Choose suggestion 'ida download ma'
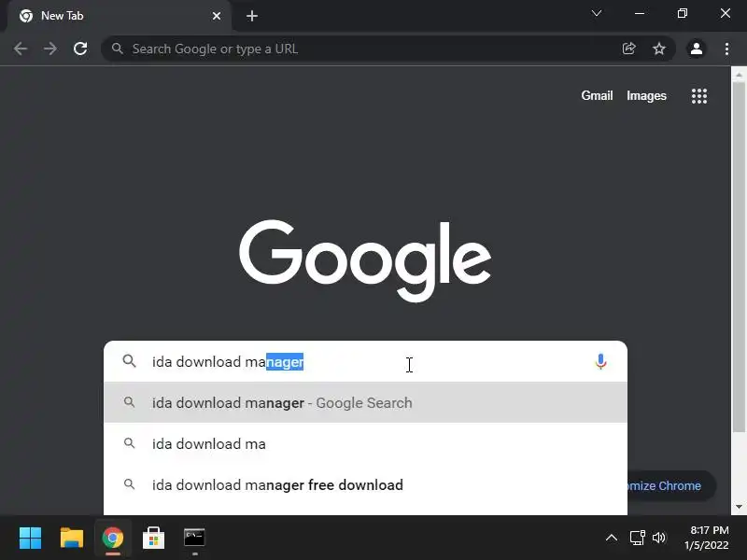 click(365, 444)
